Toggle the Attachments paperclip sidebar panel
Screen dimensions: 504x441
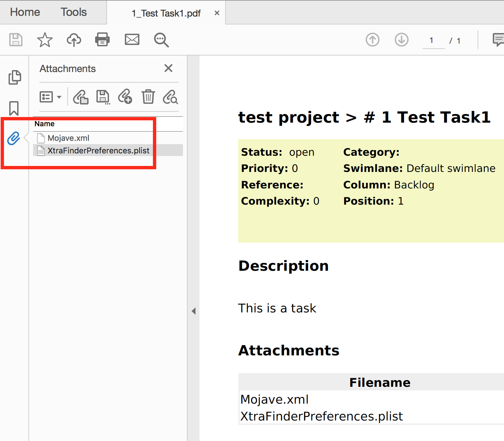(x=14, y=139)
